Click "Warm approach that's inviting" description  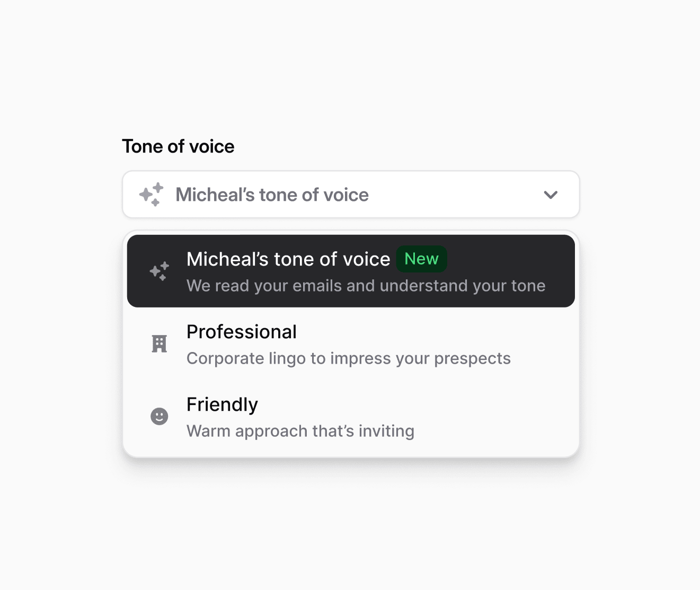tap(300, 431)
